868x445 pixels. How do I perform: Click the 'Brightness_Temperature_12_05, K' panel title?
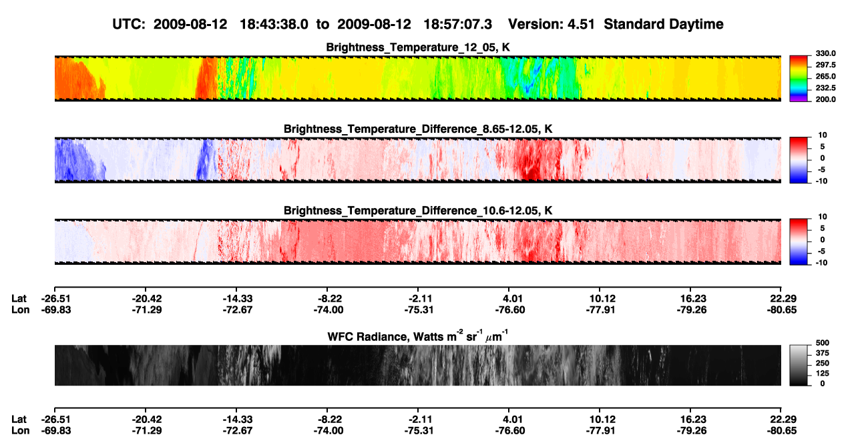[418, 47]
